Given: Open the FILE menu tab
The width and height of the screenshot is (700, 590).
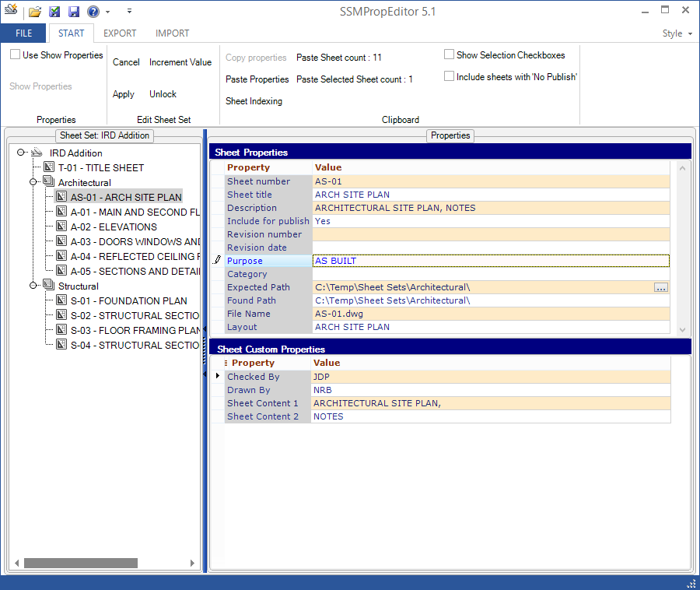Looking at the screenshot, I should [x=23, y=33].
